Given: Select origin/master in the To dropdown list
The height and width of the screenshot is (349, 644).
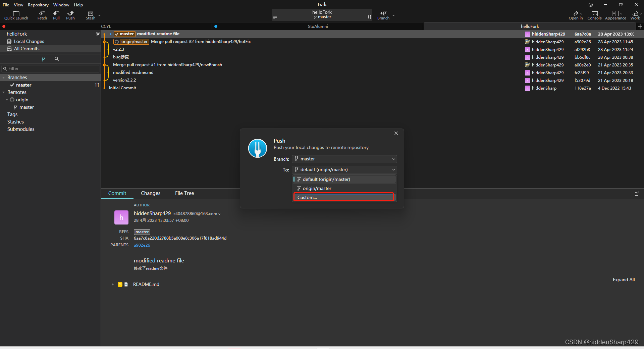Looking at the screenshot, I should pos(344,188).
